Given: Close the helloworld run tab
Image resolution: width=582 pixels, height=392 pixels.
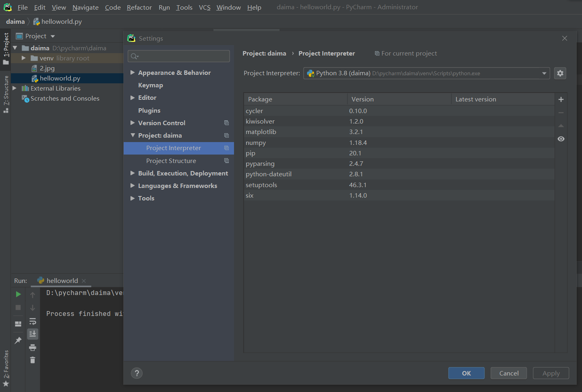Looking at the screenshot, I should coord(84,281).
